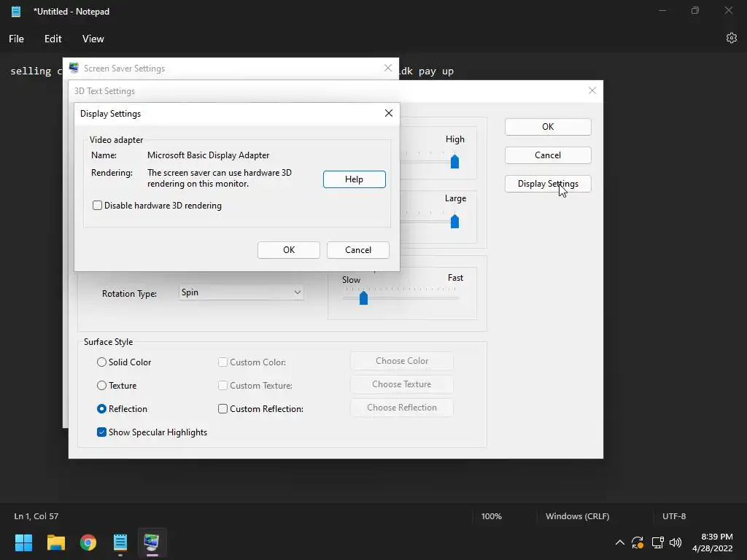Open the File menu in Notepad
The height and width of the screenshot is (560, 747).
tap(16, 39)
